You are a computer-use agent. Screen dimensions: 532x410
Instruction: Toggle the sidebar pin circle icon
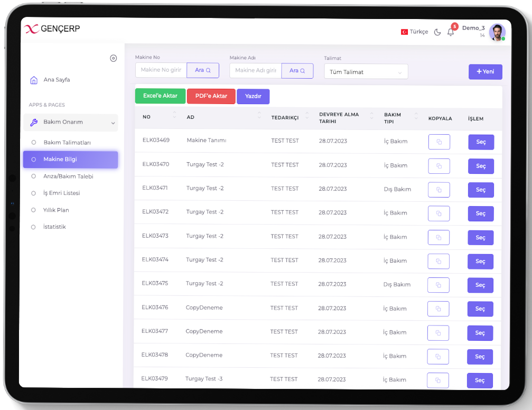point(113,59)
